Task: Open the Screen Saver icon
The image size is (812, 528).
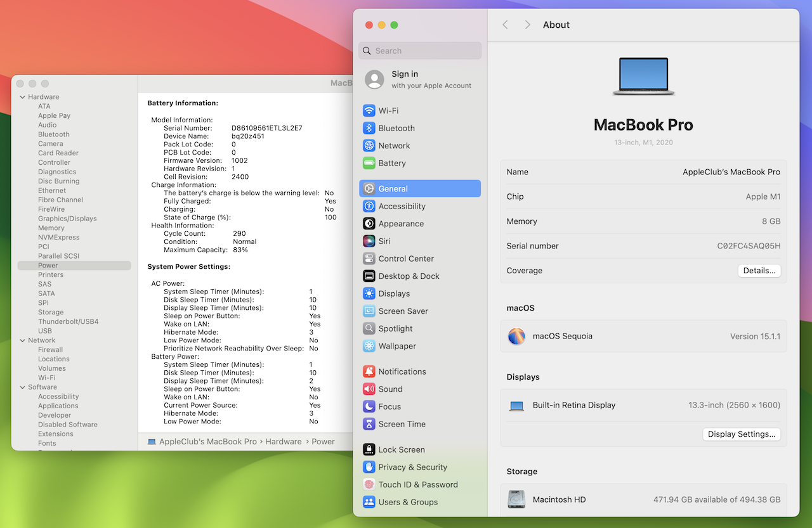Action: tap(369, 311)
